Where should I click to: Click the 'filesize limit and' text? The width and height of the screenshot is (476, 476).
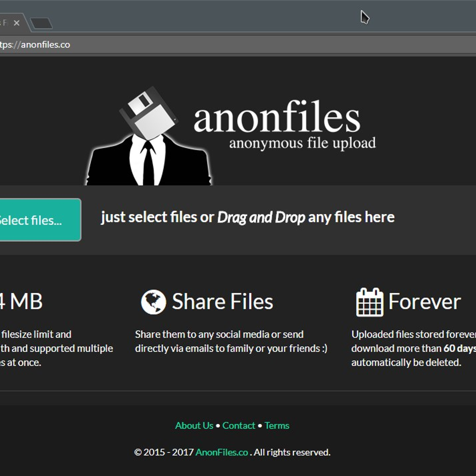coord(36,334)
